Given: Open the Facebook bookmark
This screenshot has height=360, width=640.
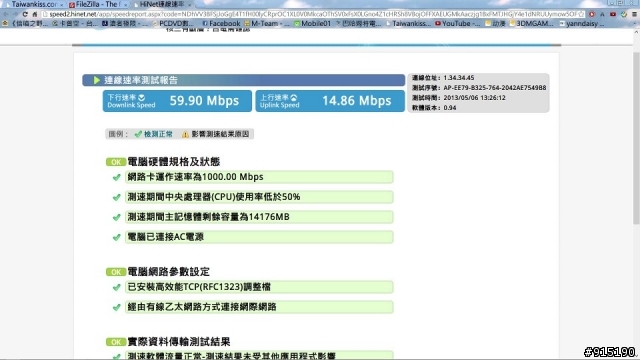Looking at the screenshot, I should pos(221,24).
